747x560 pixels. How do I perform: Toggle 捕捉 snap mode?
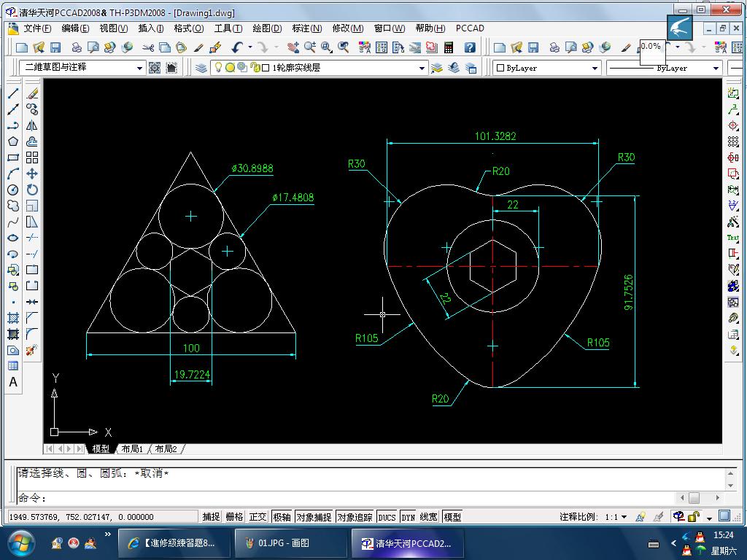pos(211,517)
